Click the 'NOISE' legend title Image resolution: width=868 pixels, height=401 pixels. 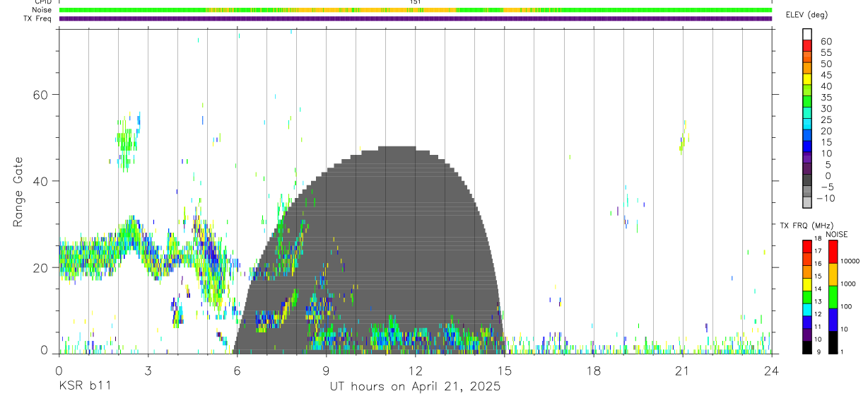837,234
